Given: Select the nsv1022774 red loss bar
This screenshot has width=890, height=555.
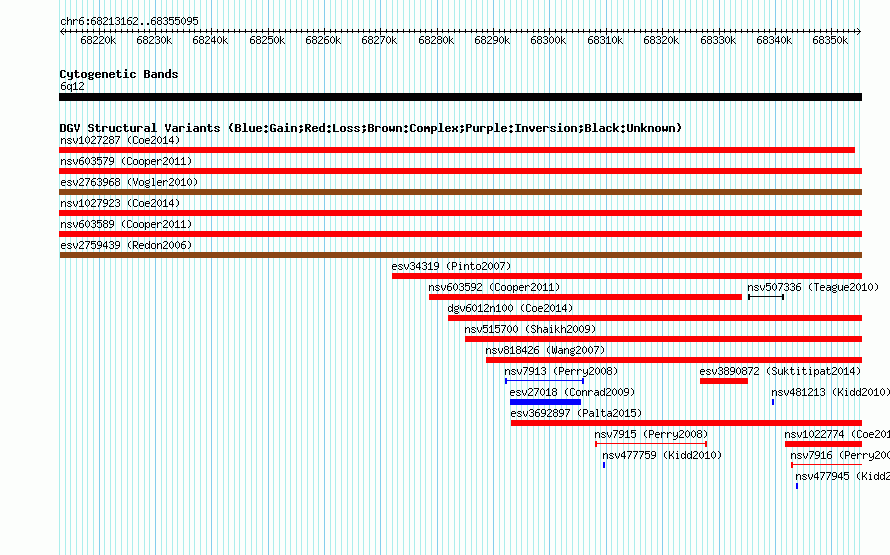Looking at the screenshot, I should pyautogui.click(x=823, y=444).
